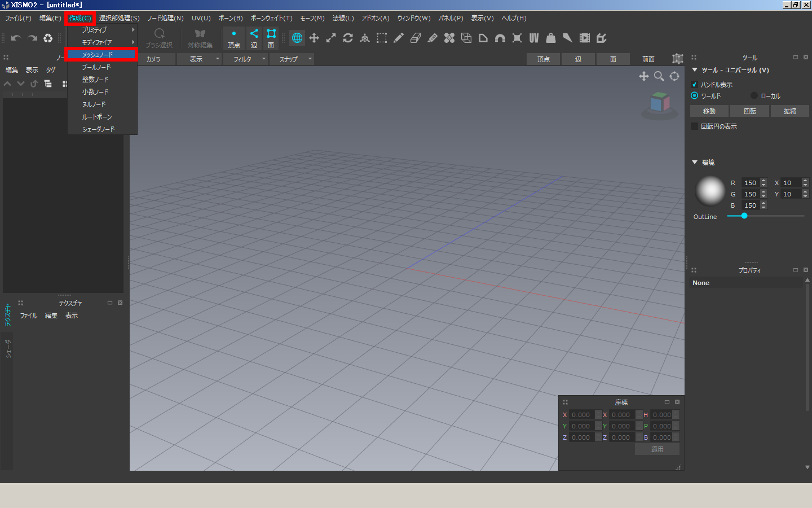Select the ワールド radio button

point(695,95)
